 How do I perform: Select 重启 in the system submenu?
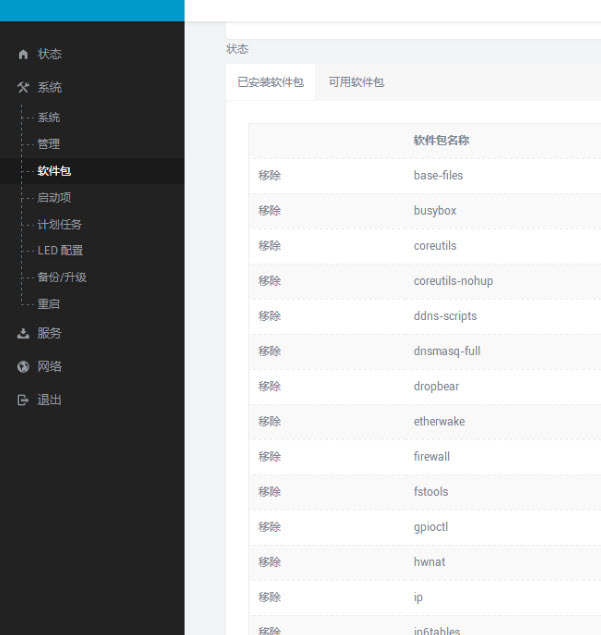point(49,304)
